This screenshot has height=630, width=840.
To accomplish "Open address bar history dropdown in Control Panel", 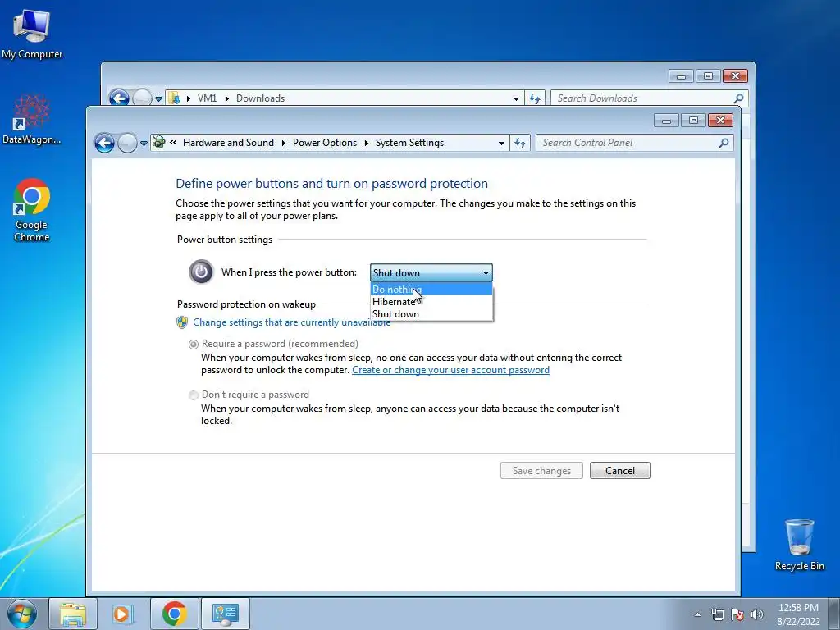I will (501, 143).
